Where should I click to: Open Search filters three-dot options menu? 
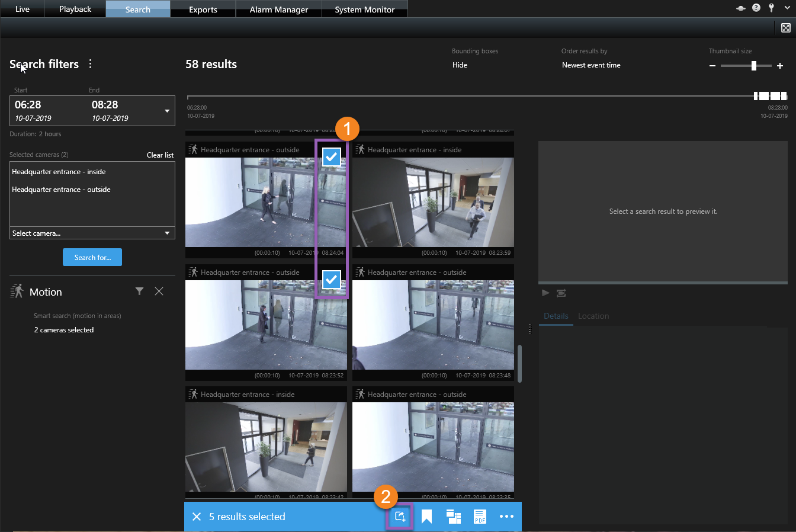[90, 64]
